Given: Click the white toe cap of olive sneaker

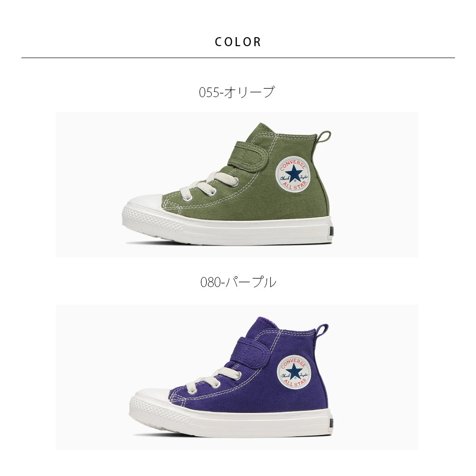Looking at the screenshot, I should (x=143, y=202).
